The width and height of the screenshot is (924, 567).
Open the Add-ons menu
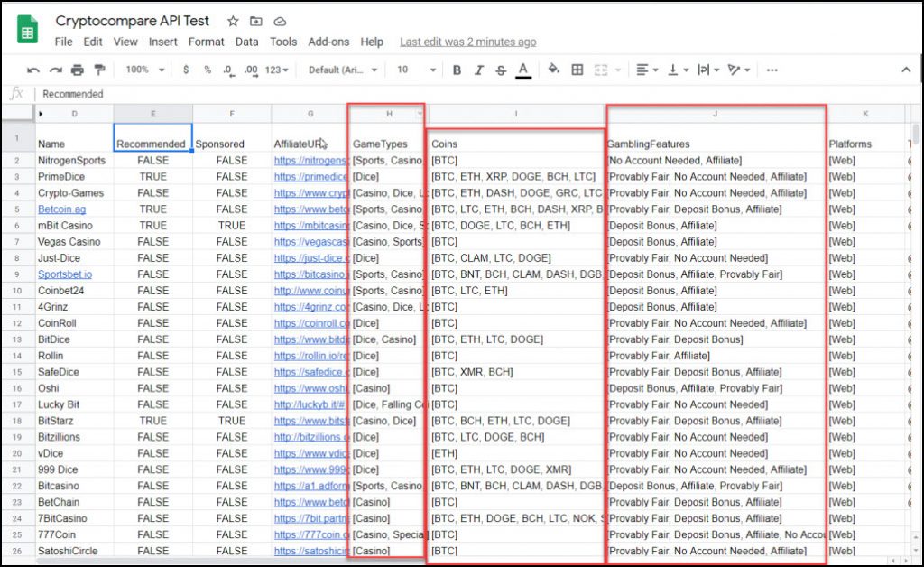click(x=328, y=42)
